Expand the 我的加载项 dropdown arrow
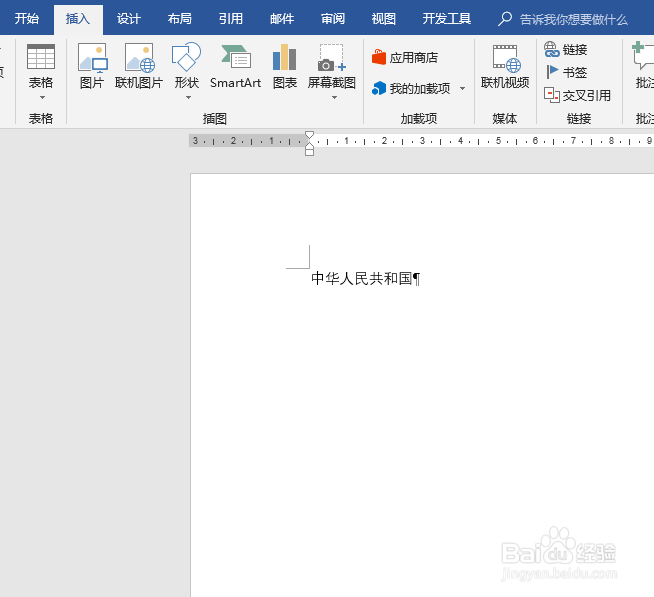 [x=462, y=88]
